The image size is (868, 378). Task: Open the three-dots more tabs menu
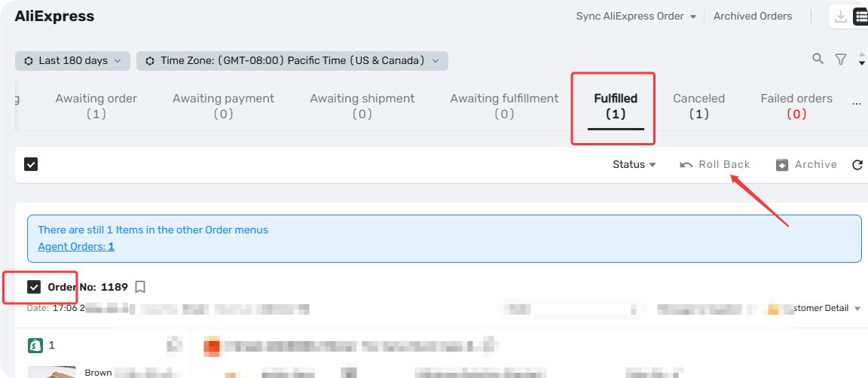pyautogui.click(x=857, y=103)
